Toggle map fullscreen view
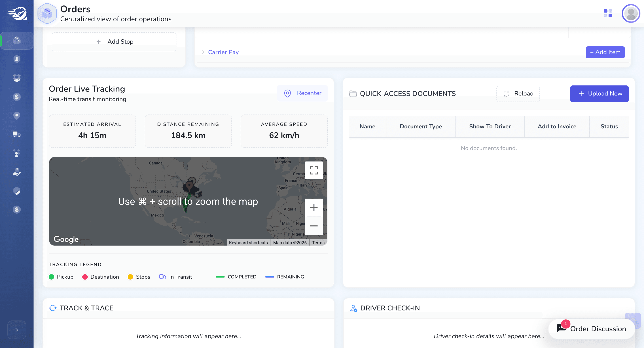644x348 pixels. click(x=314, y=170)
